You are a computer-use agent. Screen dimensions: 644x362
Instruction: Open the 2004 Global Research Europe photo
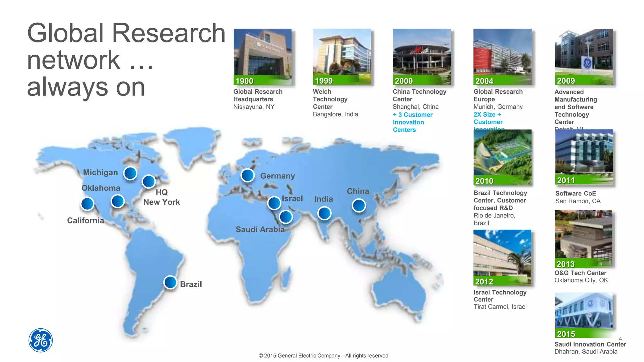point(502,57)
